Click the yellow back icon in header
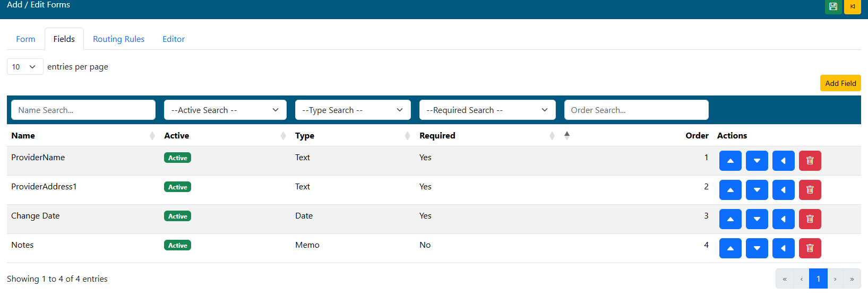 (x=852, y=7)
